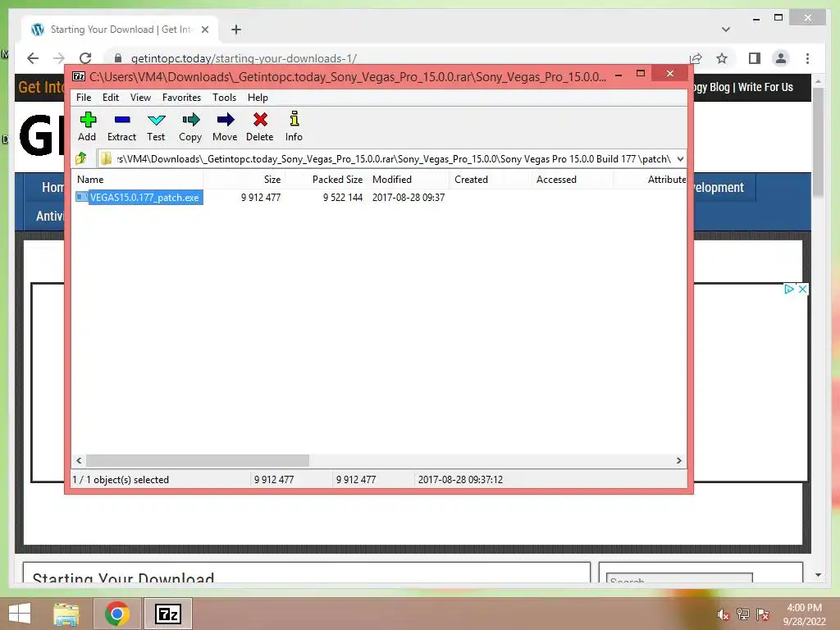Toggle Chrome side panel icon

point(755,58)
